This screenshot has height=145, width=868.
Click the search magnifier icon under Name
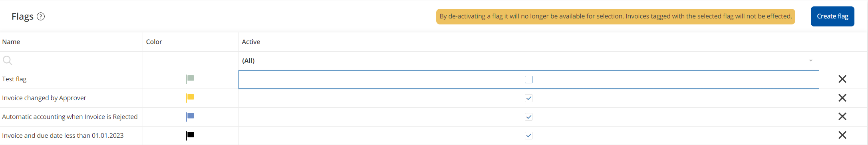(7, 60)
